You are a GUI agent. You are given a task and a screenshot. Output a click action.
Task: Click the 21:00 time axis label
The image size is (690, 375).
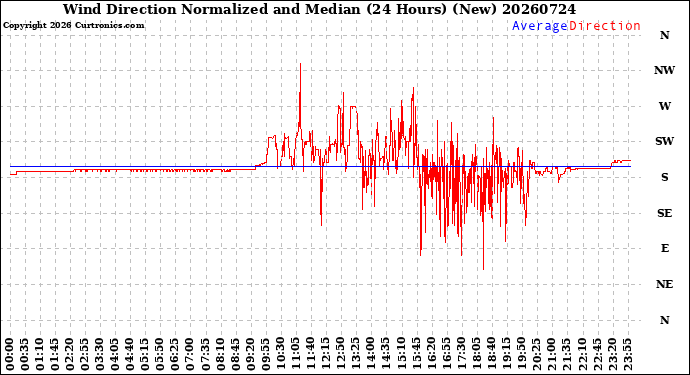[x=551, y=354]
